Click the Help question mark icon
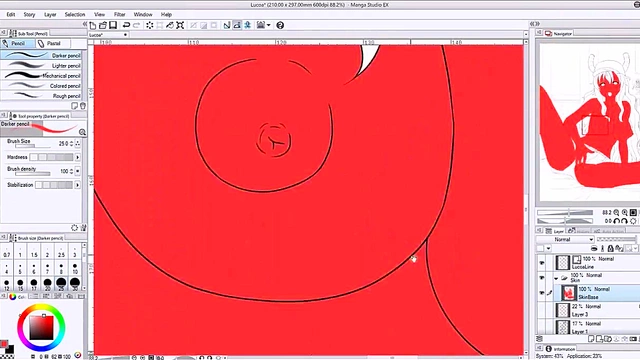This screenshot has width=640, height=360. (x=280, y=25)
